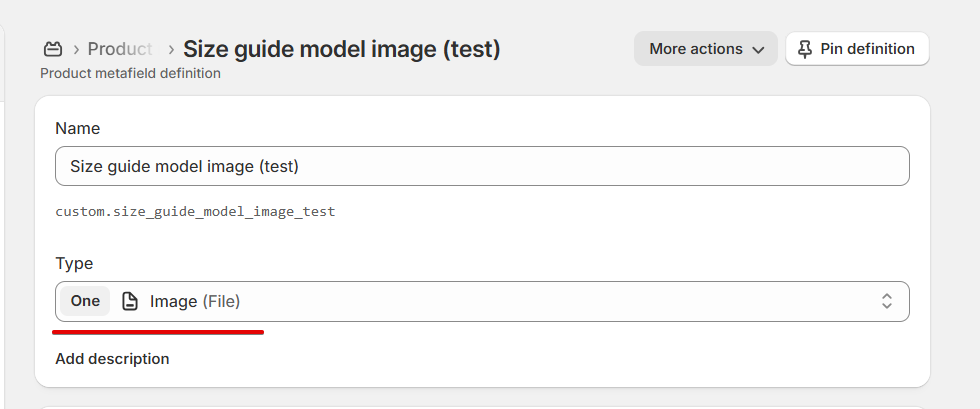This screenshot has height=409, width=980.
Task: Open the Image (File) type dropdown
Action: 500,301
